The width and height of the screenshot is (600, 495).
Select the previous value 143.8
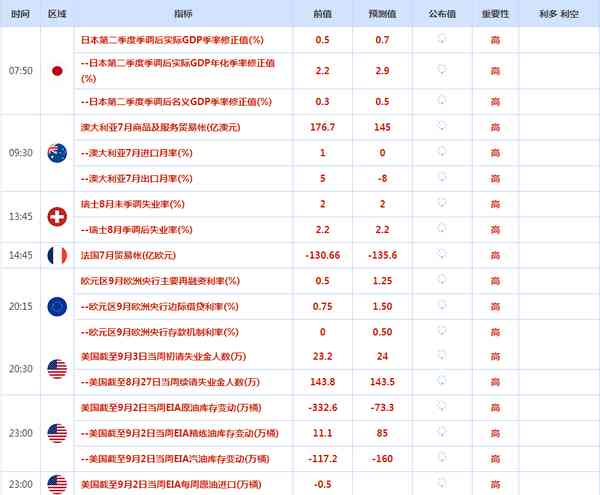323,382
